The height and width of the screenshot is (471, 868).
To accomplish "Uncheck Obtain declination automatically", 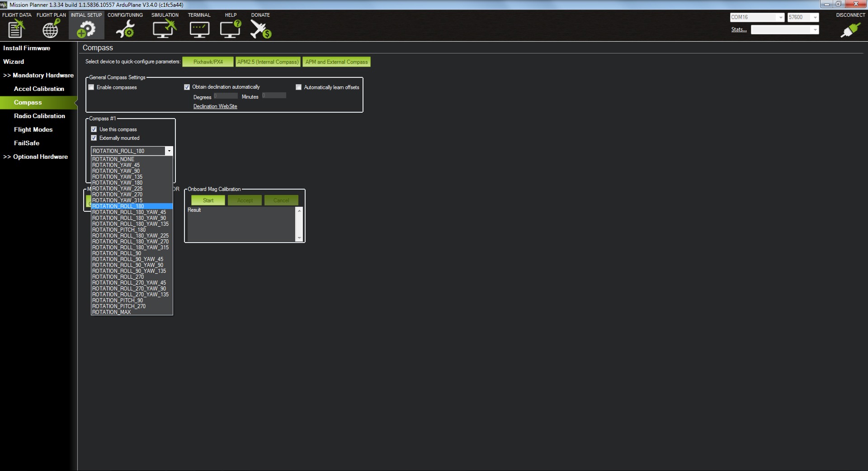I will [x=187, y=87].
